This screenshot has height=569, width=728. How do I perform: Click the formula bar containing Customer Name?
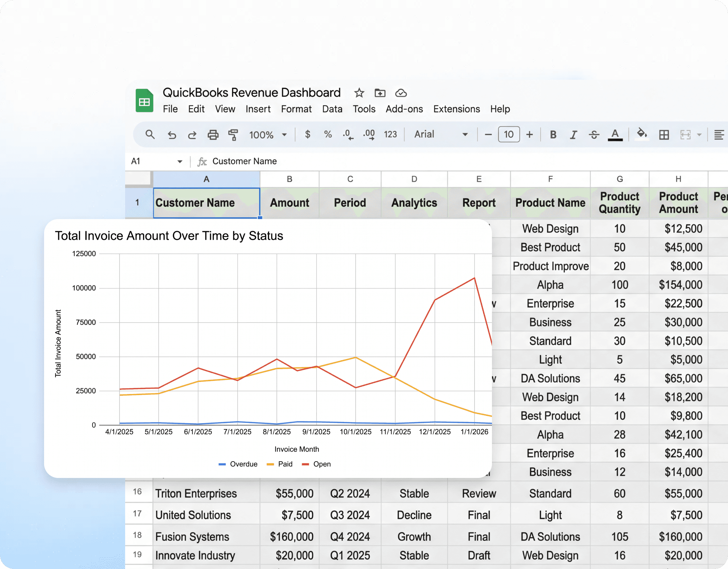[x=462, y=161]
